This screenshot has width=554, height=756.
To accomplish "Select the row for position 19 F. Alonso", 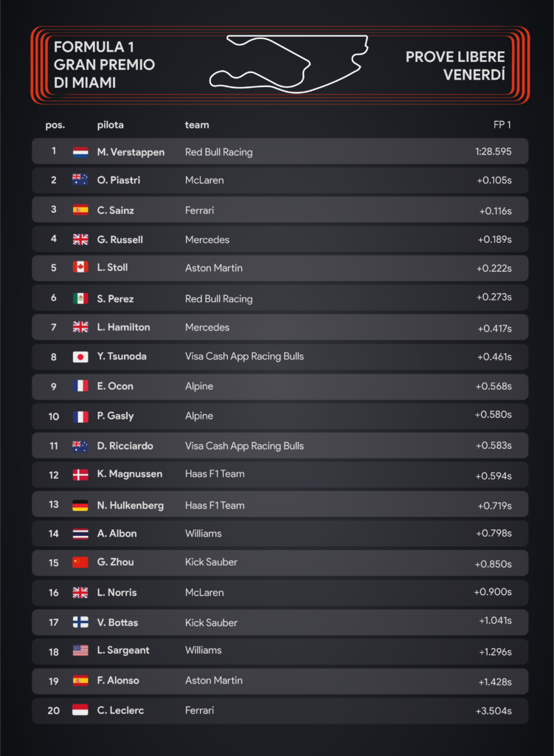I will pos(280,681).
